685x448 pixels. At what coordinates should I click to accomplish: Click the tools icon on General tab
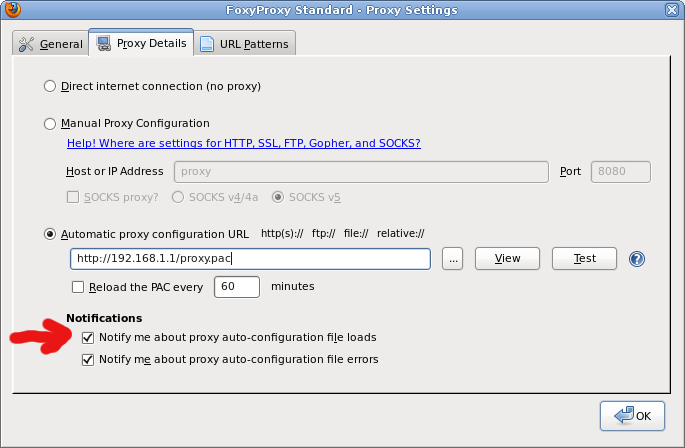coord(26,44)
